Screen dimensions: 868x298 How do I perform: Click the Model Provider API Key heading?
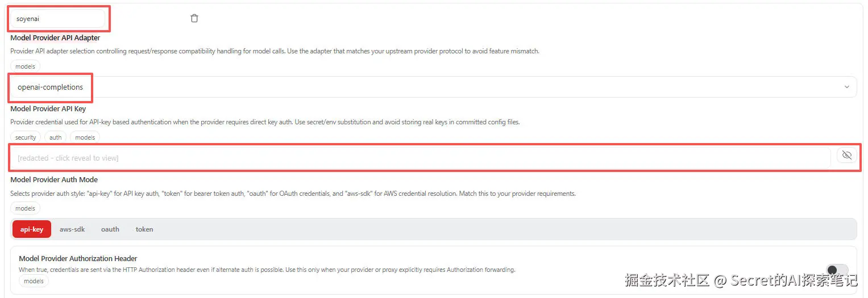click(x=48, y=108)
